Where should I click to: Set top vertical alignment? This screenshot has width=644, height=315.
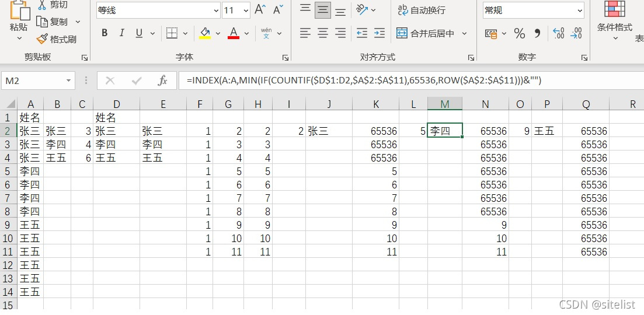pos(305,10)
